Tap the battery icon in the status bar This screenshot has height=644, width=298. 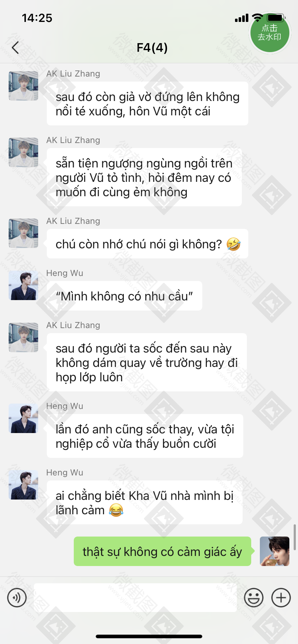click(276, 18)
